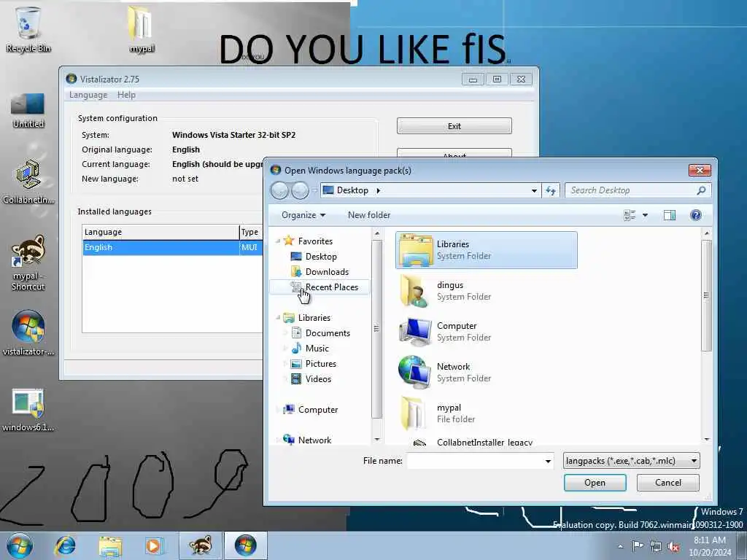
Task: Click the Open button
Action: pyautogui.click(x=595, y=483)
